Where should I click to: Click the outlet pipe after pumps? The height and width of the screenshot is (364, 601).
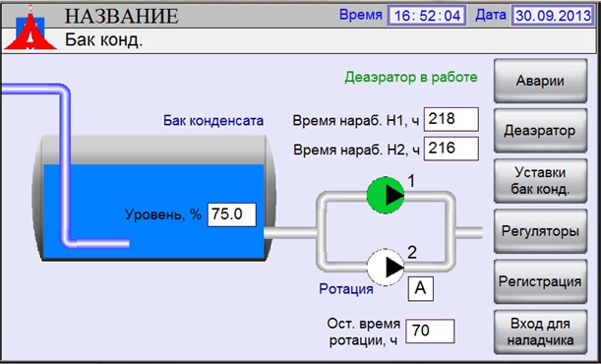point(469,232)
